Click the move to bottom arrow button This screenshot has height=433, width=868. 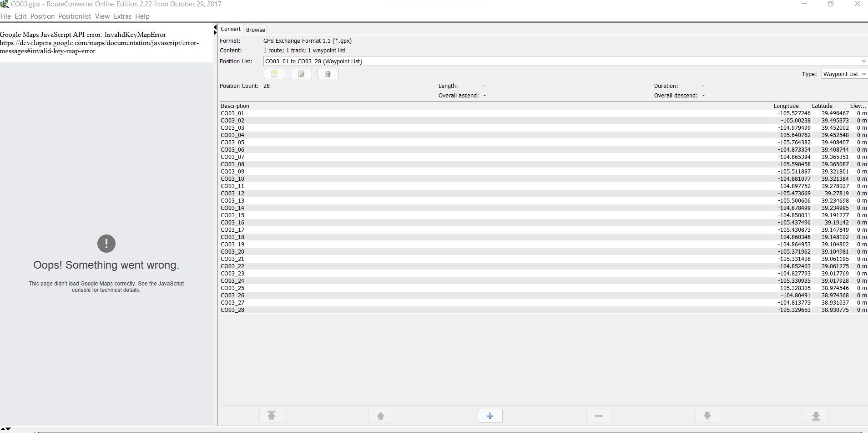tap(816, 416)
